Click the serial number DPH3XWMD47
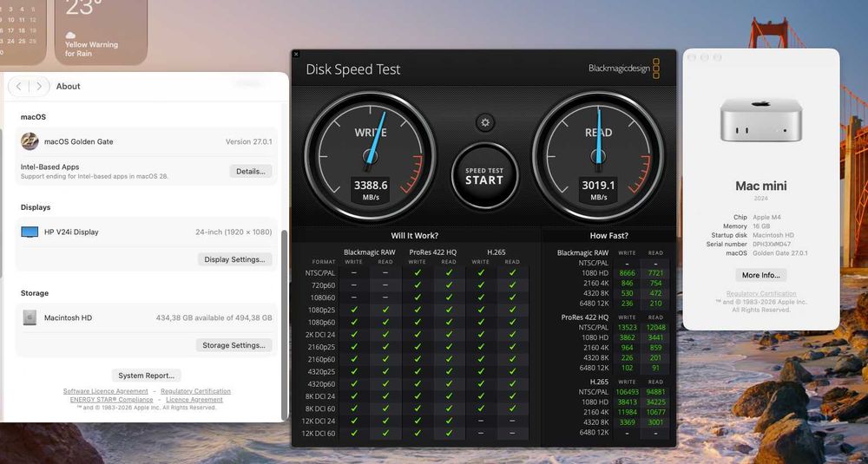Screen dimensions: 868x464 [772, 244]
